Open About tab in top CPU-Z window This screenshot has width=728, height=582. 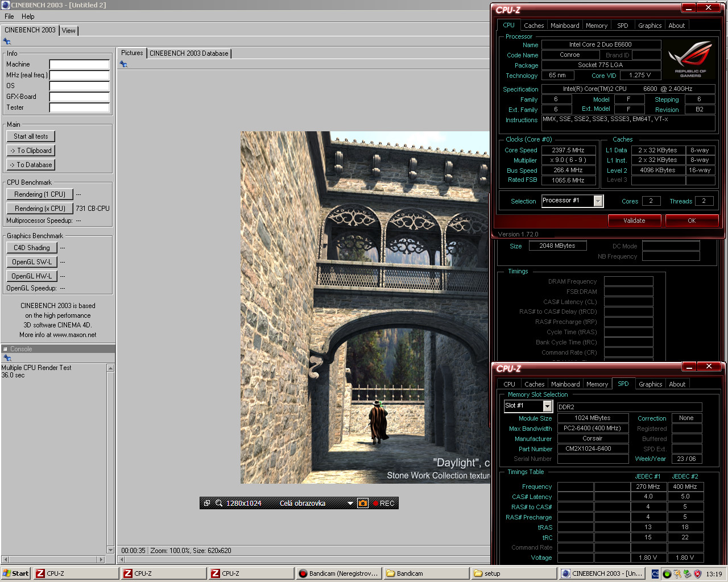(676, 26)
